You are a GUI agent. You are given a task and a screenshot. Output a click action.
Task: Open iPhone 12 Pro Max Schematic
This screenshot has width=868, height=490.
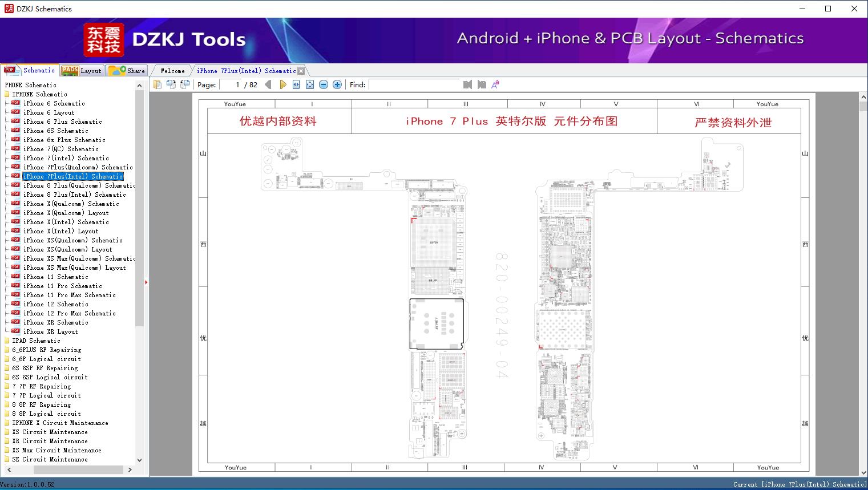(69, 313)
